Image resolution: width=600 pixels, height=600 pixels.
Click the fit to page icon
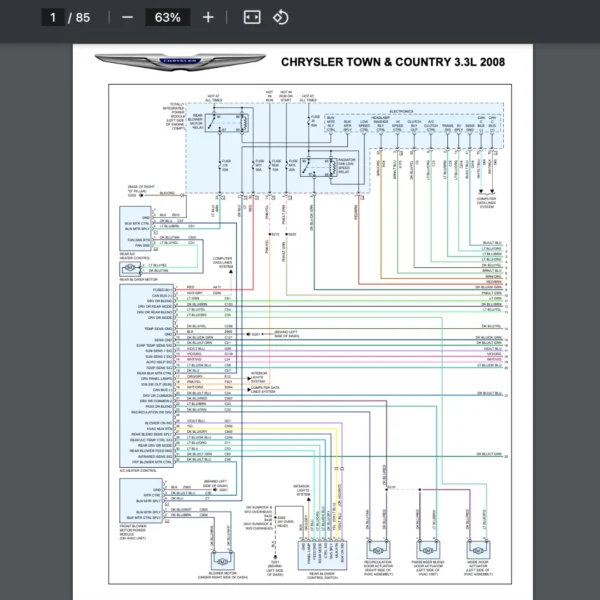(252, 17)
